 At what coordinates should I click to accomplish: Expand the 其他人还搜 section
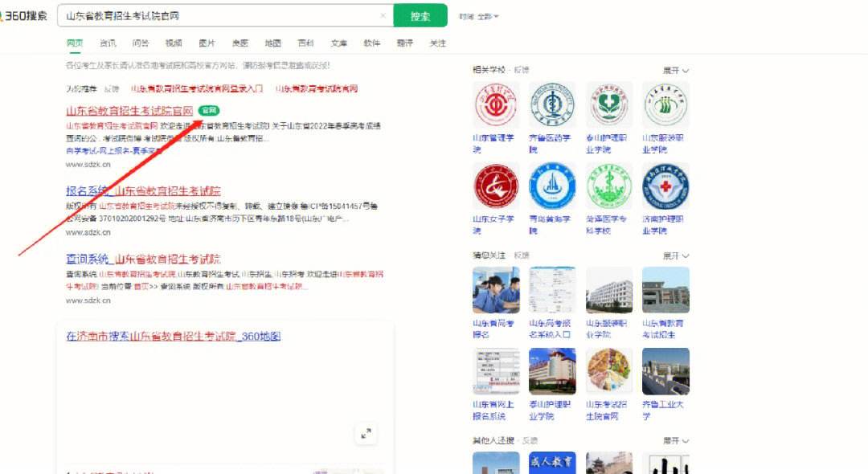[676, 441]
